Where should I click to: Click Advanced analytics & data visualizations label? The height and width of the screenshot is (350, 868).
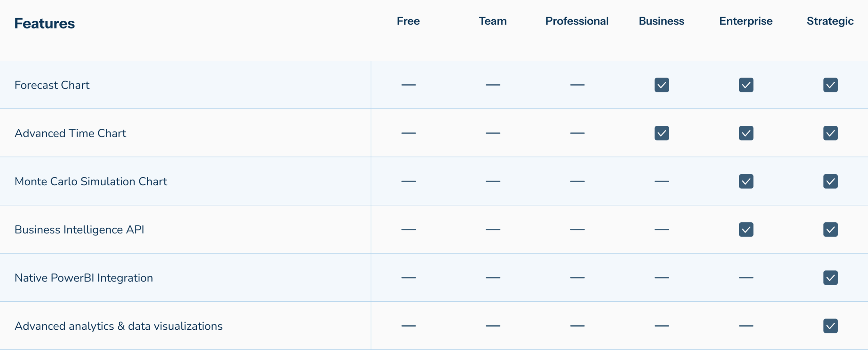coord(119,326)
